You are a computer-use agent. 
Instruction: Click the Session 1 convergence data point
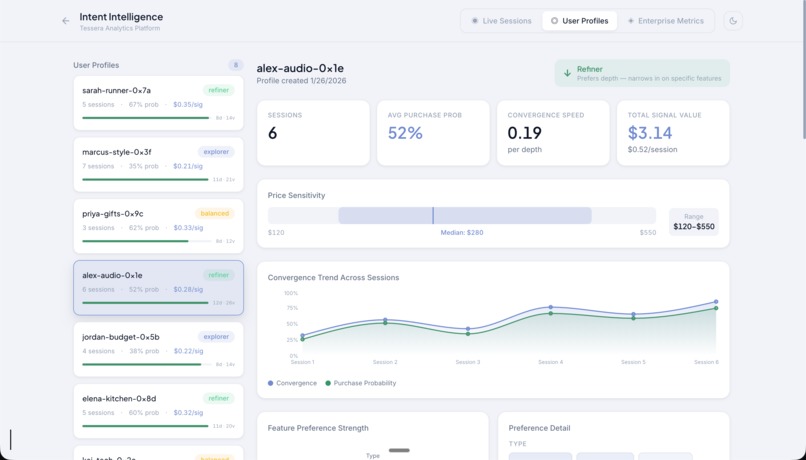302,336
